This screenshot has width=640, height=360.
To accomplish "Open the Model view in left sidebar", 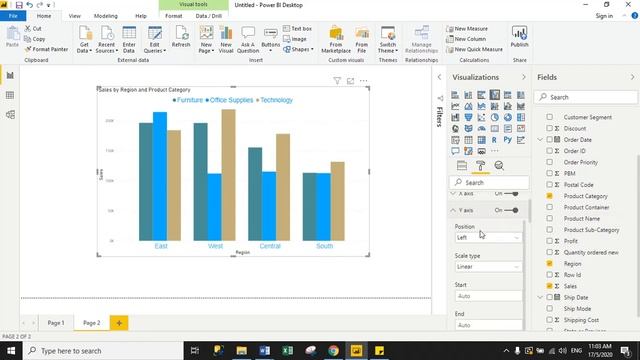I will (10, 115).
